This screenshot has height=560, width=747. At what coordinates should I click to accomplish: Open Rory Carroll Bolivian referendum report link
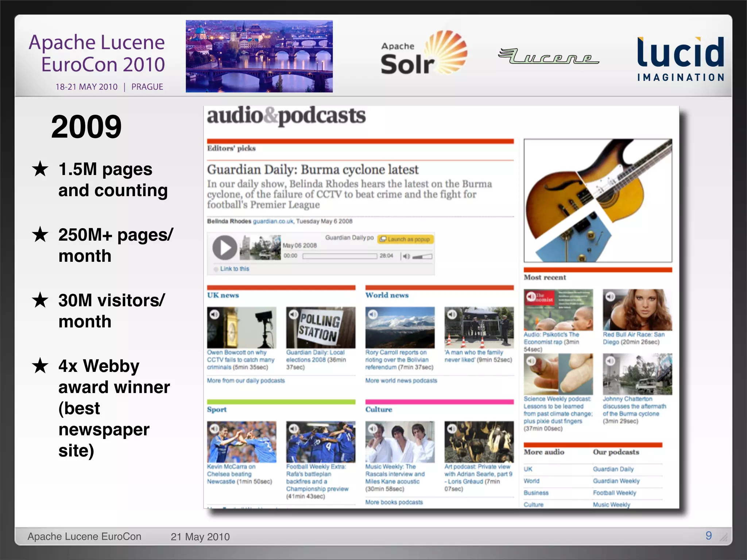[399, 360]
